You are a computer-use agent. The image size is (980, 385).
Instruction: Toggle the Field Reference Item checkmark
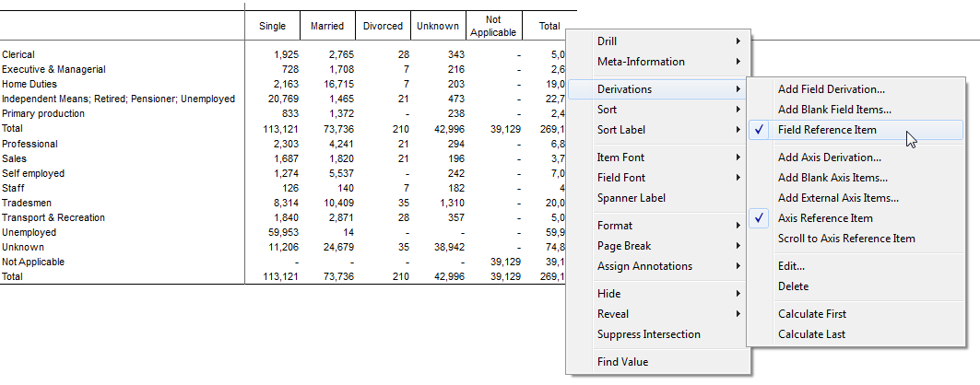click(827, 130)
